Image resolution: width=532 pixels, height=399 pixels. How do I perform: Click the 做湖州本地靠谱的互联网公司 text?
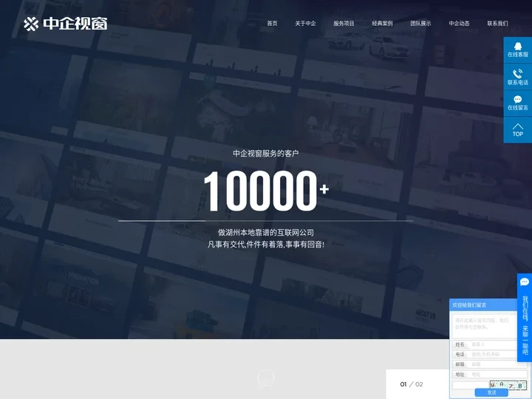266,233
